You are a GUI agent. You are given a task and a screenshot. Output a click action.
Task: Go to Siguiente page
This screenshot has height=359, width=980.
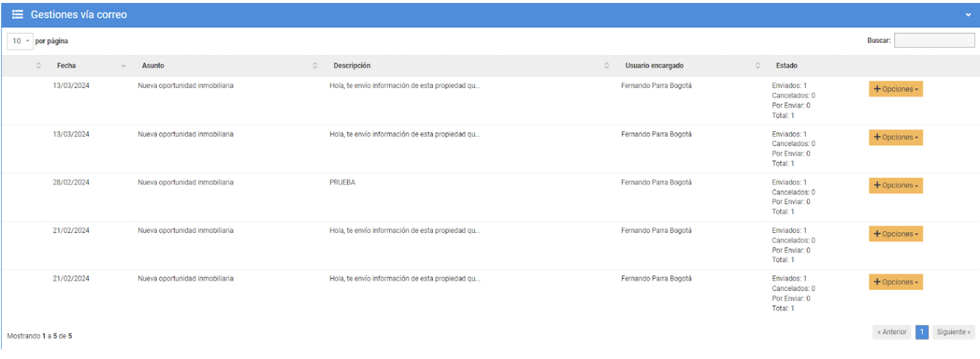(x=953, y=332)
